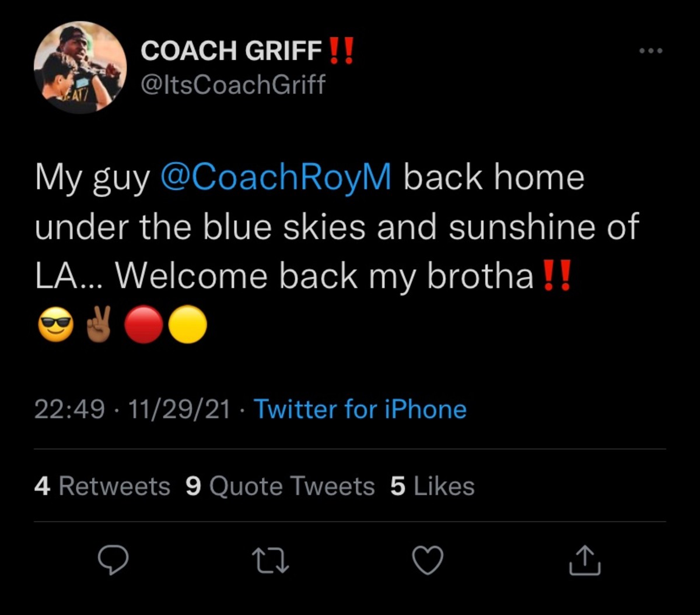Select the yellow circle emoji
This screenshot has width=700, height=615.
[187, 325]
